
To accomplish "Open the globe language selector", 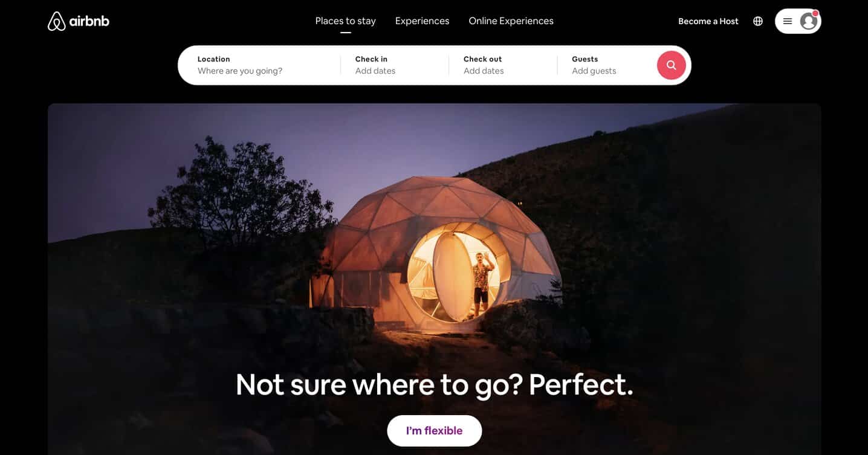I will pyautogui.click(x=758, y=21).
